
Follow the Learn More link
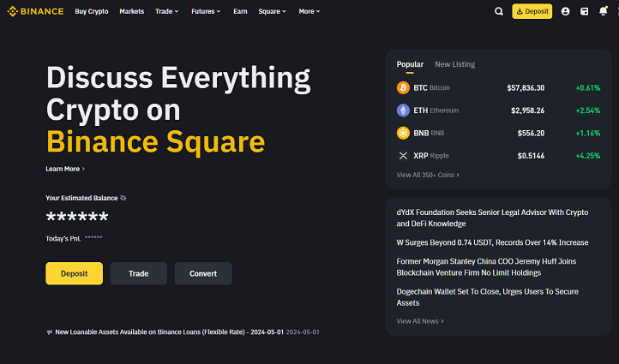click(65, 169)
